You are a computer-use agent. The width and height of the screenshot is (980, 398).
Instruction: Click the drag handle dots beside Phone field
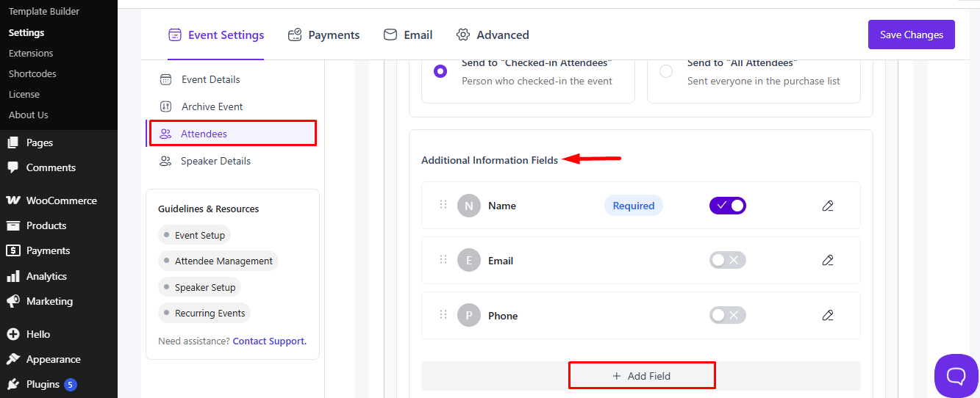tap(443, 315)
